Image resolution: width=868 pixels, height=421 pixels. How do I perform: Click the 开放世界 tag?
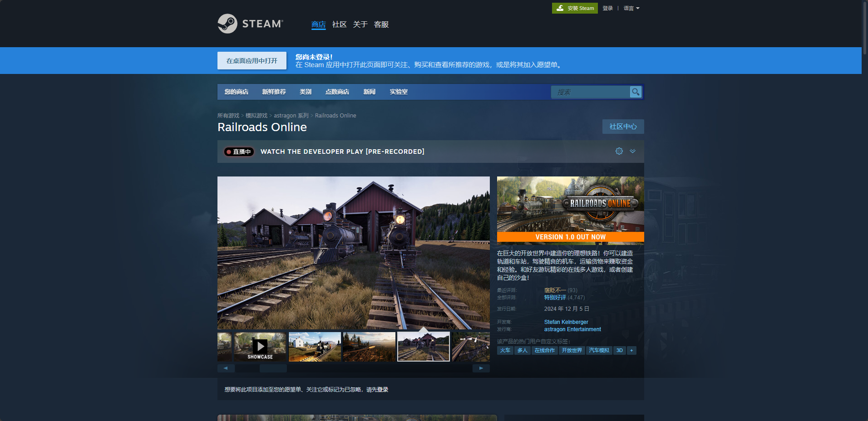(x=572, y=350)
